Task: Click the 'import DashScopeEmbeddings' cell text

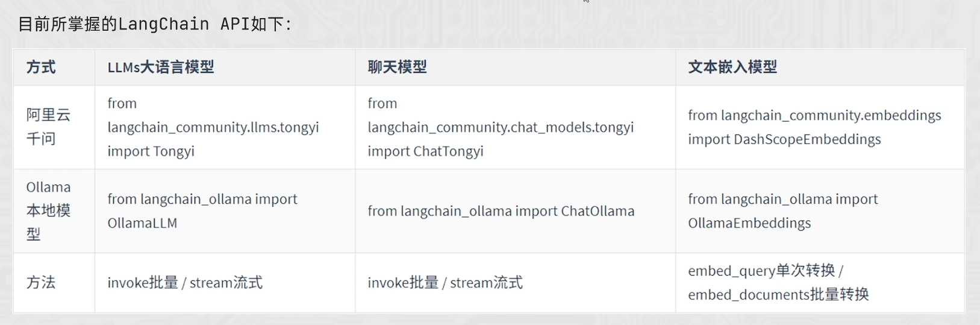Action: pyautogui.click(x=784, y=139)
